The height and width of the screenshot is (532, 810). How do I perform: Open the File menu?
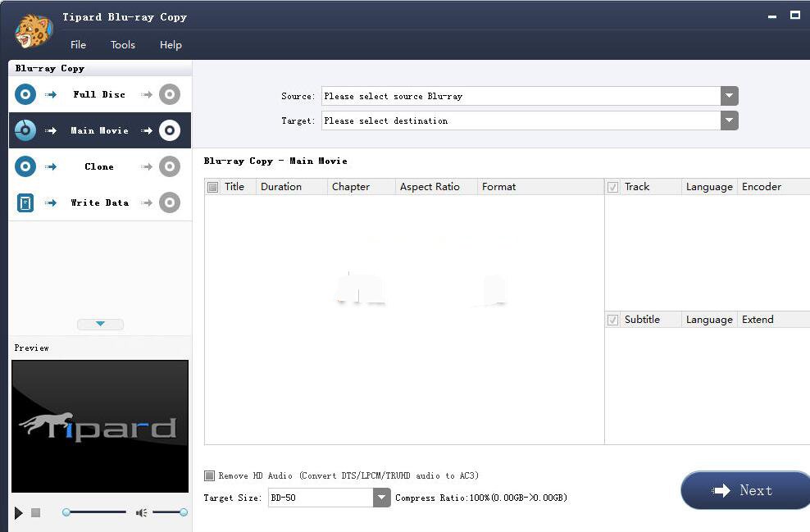78,45
